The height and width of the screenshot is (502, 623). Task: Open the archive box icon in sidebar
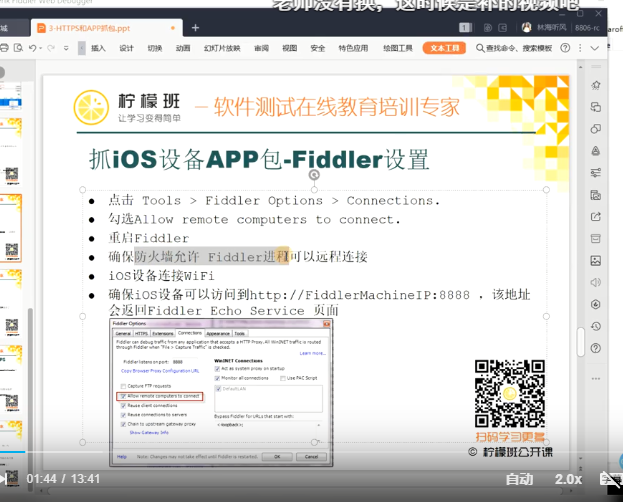pyautogui.click(x=596, y=238)
